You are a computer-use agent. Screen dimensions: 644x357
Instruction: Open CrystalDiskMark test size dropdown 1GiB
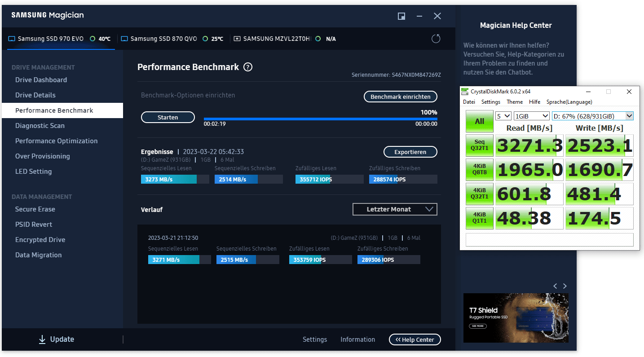coord(532,116)
